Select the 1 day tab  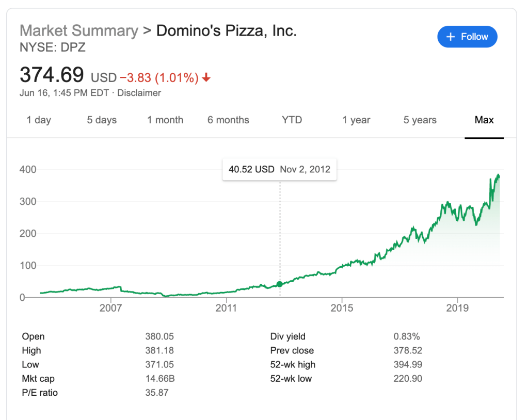(x=39, y=120)
